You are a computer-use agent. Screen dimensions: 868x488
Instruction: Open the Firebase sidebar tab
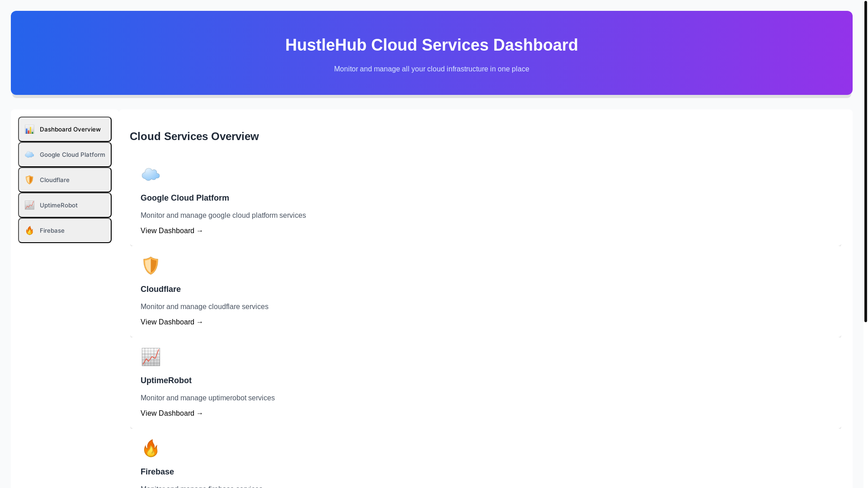(x=65, y=230)
